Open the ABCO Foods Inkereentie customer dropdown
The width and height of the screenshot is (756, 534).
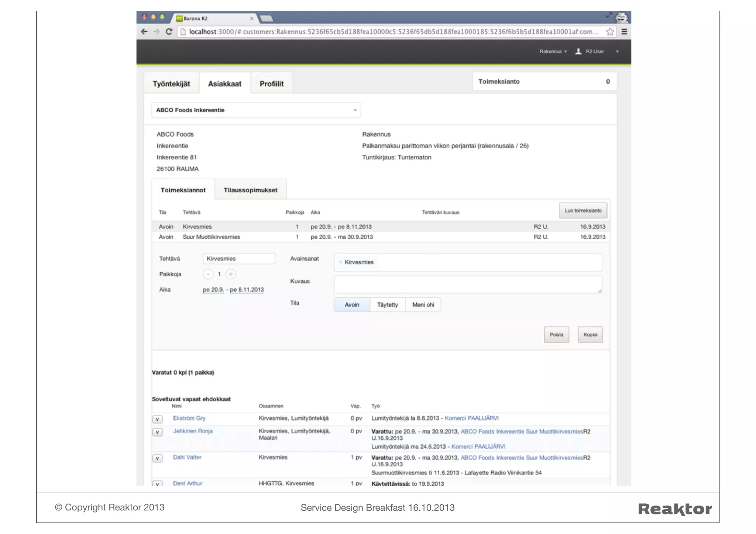(x=256, y=110)
